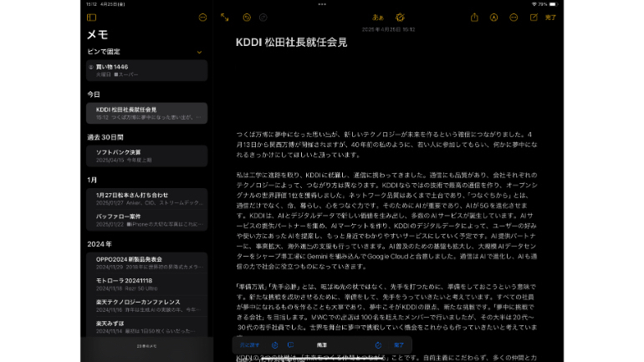
Task: Click the undo arrow in the note toolbar
Action: tap(247, 18)
